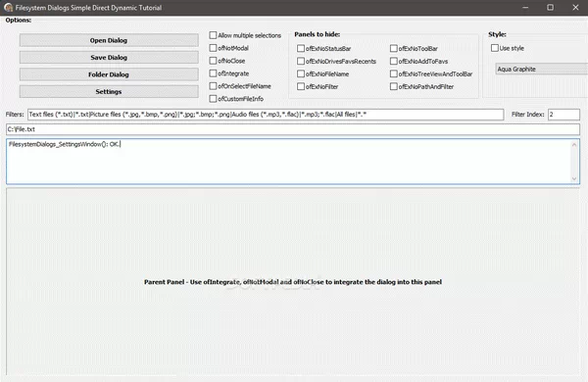
Task: Focus the Filters text field
Action: coord(266,115)
